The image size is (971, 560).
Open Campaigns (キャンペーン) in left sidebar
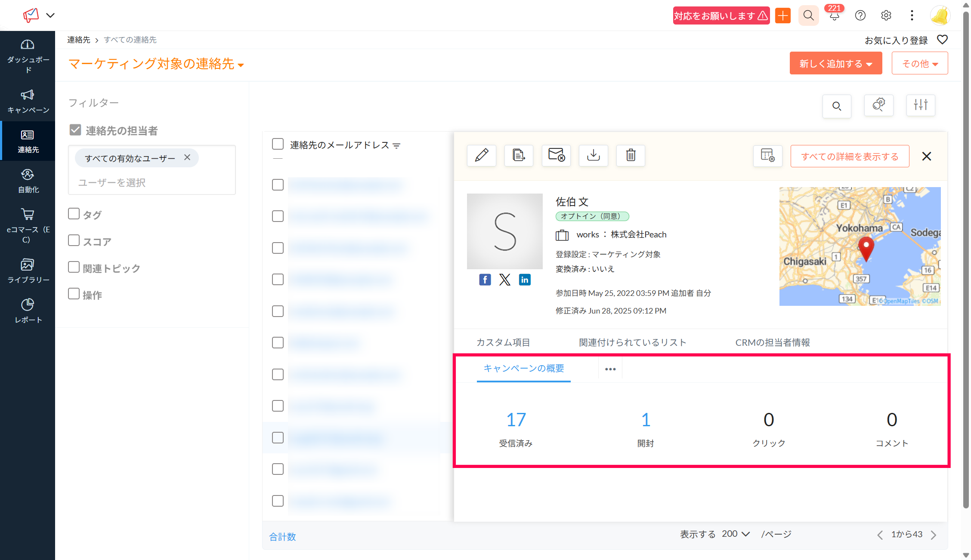click(28, 102)
